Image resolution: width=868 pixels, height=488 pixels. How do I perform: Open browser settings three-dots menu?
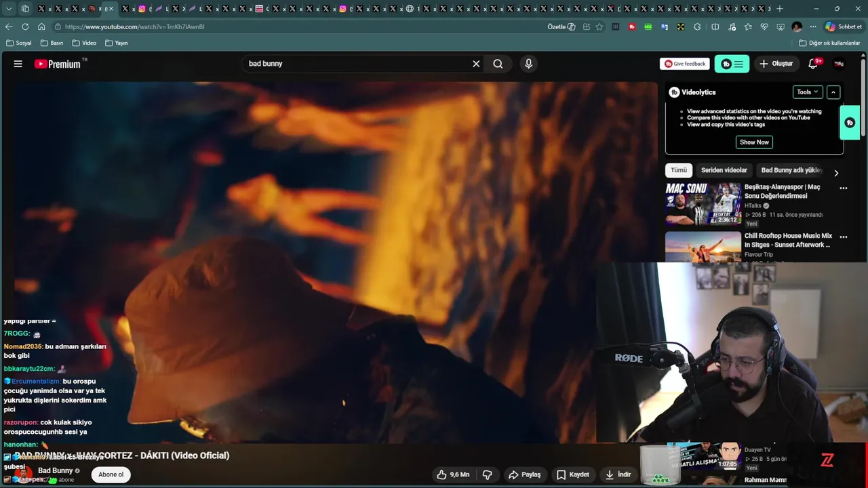coord(813,26)
